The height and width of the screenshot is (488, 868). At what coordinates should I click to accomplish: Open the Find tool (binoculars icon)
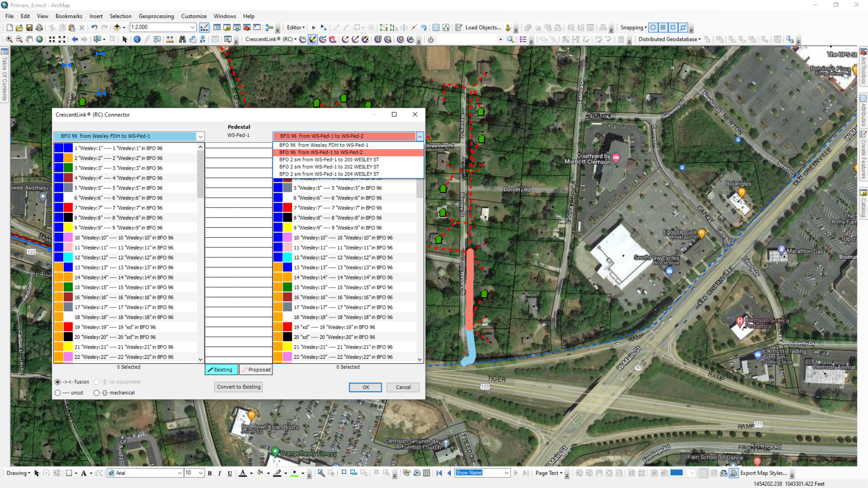[182, 40]
